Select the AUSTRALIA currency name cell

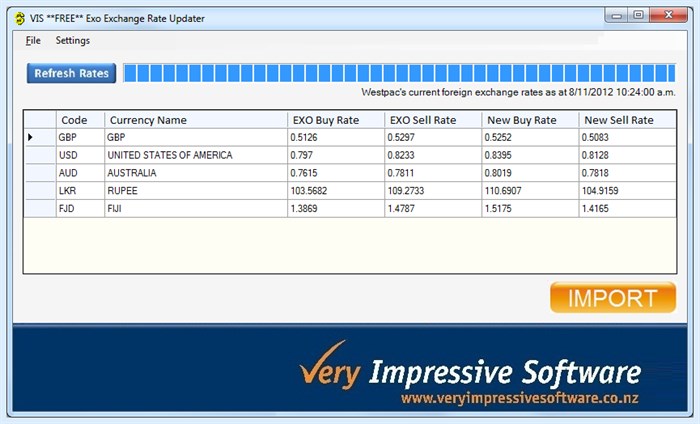point(195,173)
